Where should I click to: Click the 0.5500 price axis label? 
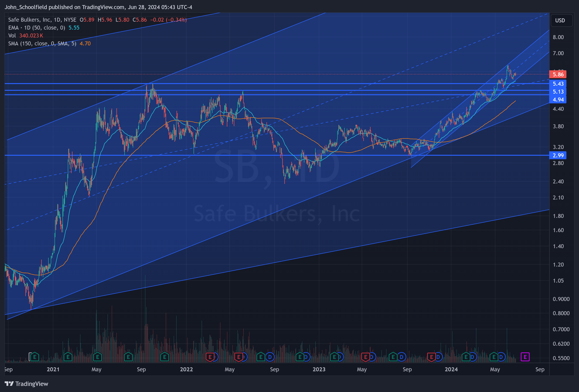[x=561, y=358]
